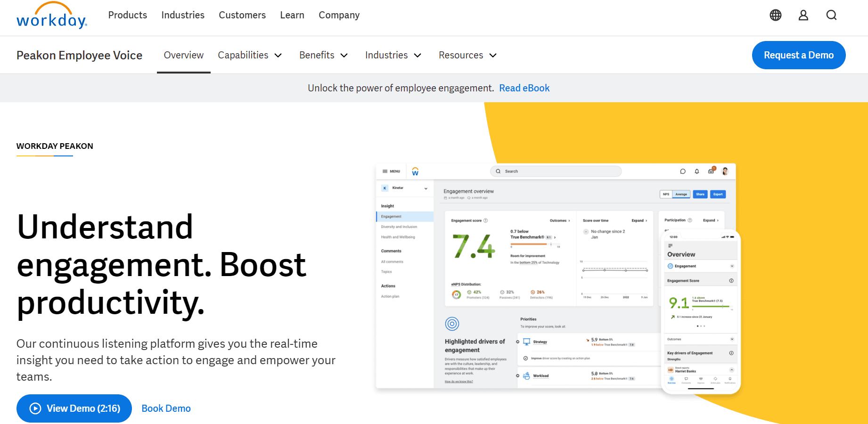This screenshot has height=424, width=868.
Task: Open the top Industries menu
Action: (183, 15)
